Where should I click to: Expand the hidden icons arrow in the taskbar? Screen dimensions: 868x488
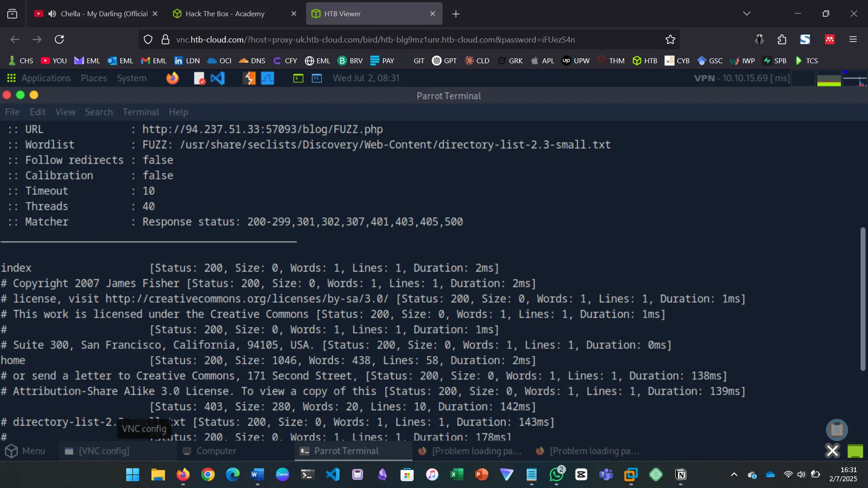(x=734, y=474)
